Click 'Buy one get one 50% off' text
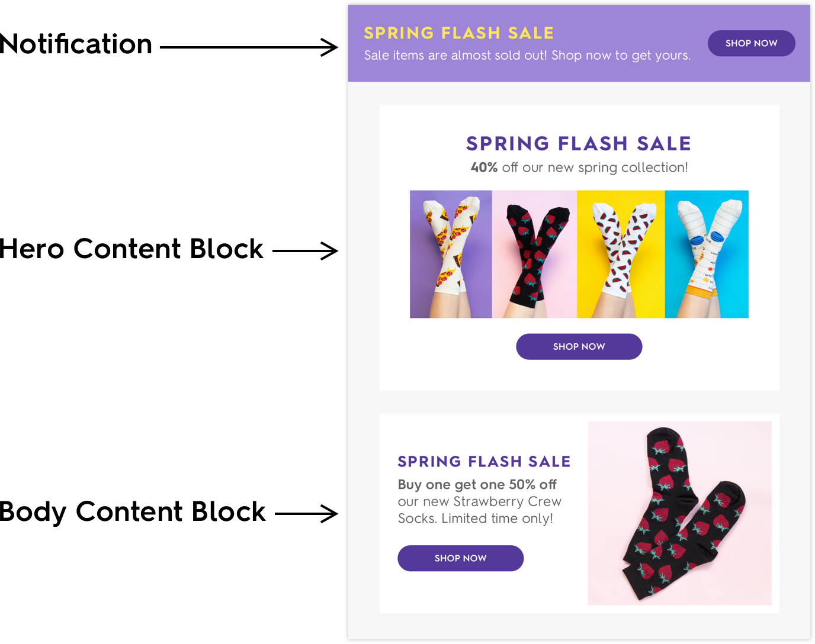The width and height of the screenshot is (815, 644). click(x=477, y=485)
